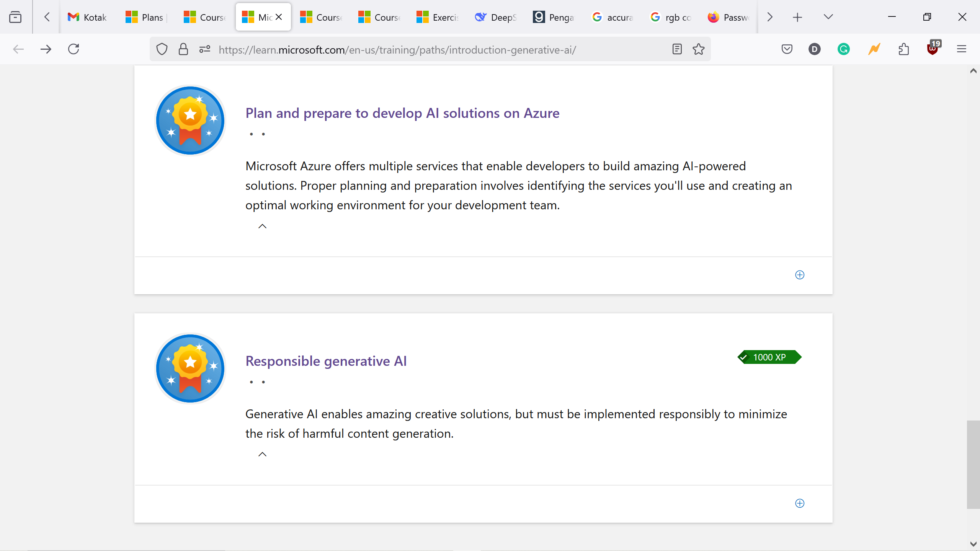The width and height of the screenshot is (980, 551).
Task: Add Responsible generative AI to collection
Action: click(x=800, y=503)
